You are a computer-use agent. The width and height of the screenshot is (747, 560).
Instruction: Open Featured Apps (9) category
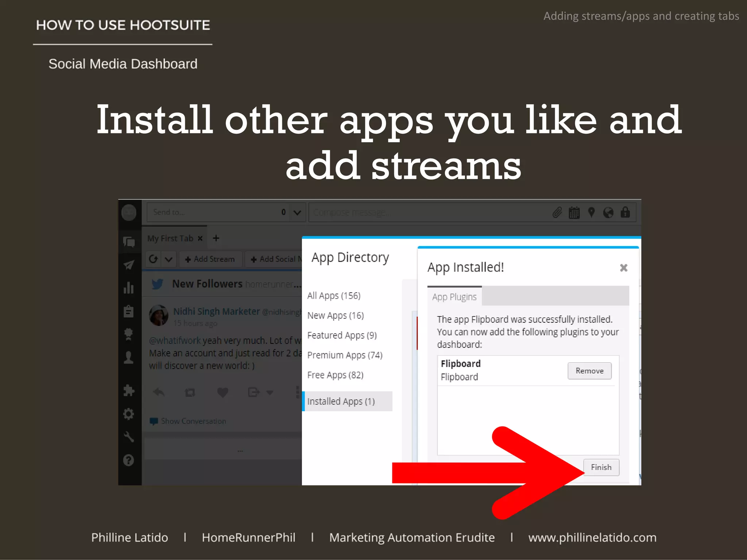pos(342,335)
